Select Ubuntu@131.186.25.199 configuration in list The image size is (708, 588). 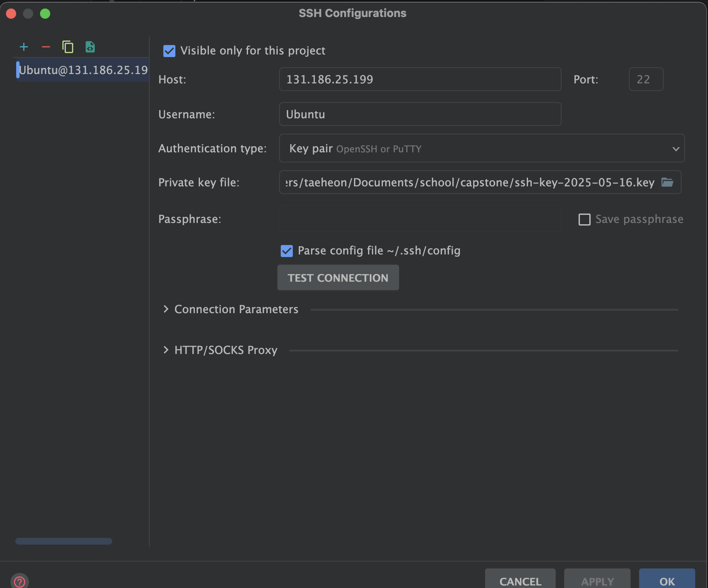(x=83, y=70)
